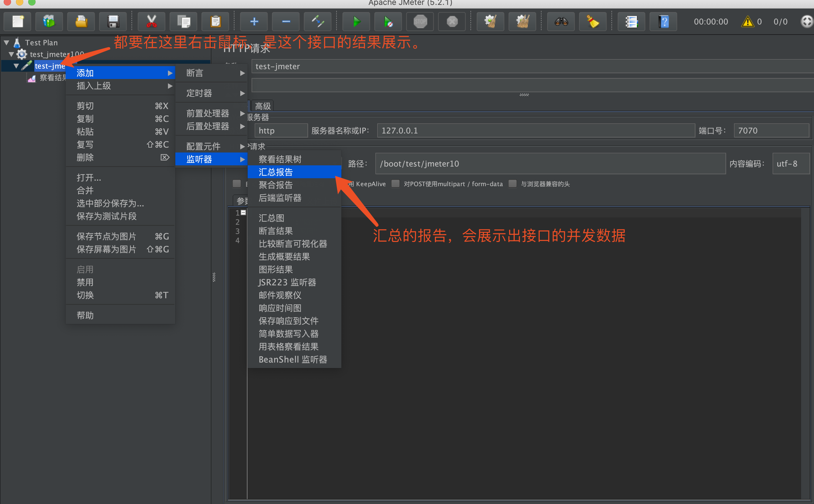Image resolution: width=814 pixels, height=504 pixels.
Task: Expand the 插入上级 submenu
Action: click(120, 86)
